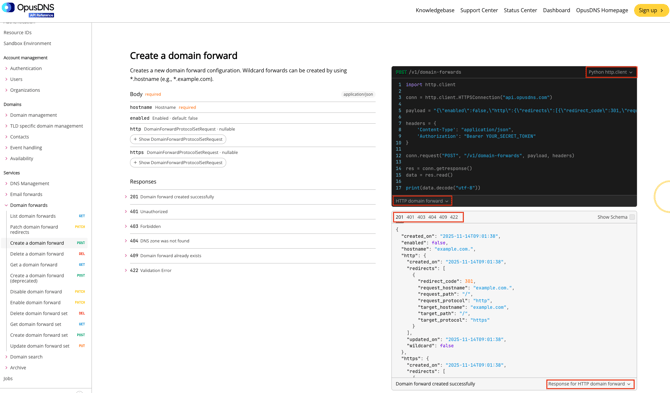Screen dimensions: 670x393
Task: Expand Authentication sidebar section
Action: click(x=26, y=68)
